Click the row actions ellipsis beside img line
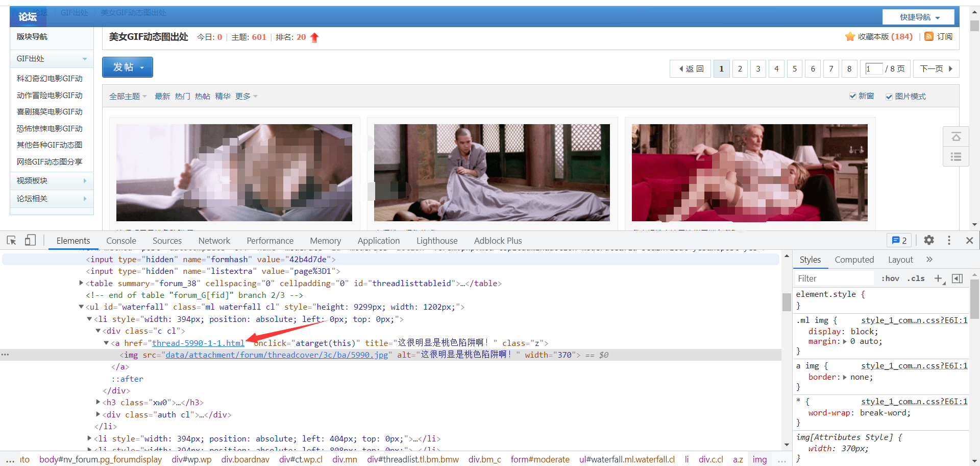 tap(5, 355)
